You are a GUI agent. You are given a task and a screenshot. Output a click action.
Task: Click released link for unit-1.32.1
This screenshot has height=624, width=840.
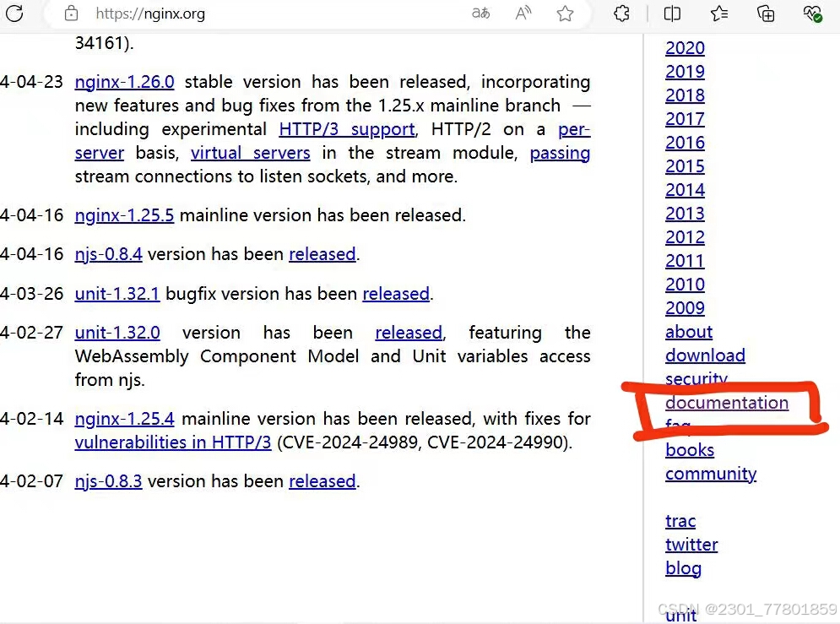[x=396, y=294]
